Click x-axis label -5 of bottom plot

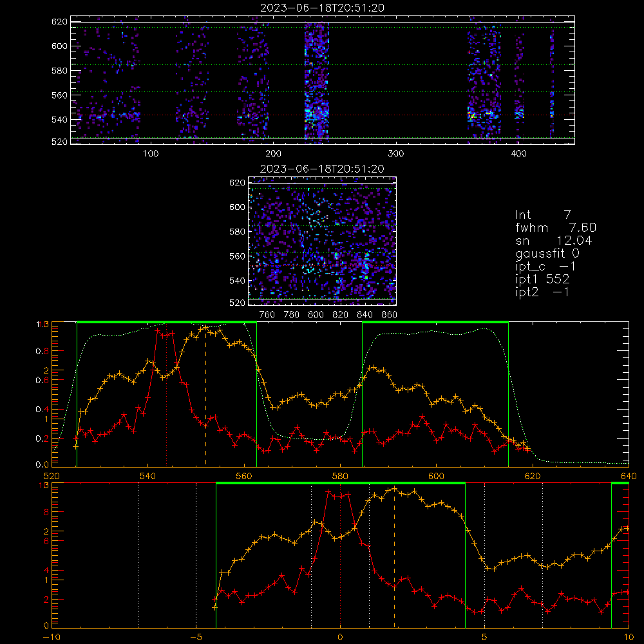click(x=196, y=638)
